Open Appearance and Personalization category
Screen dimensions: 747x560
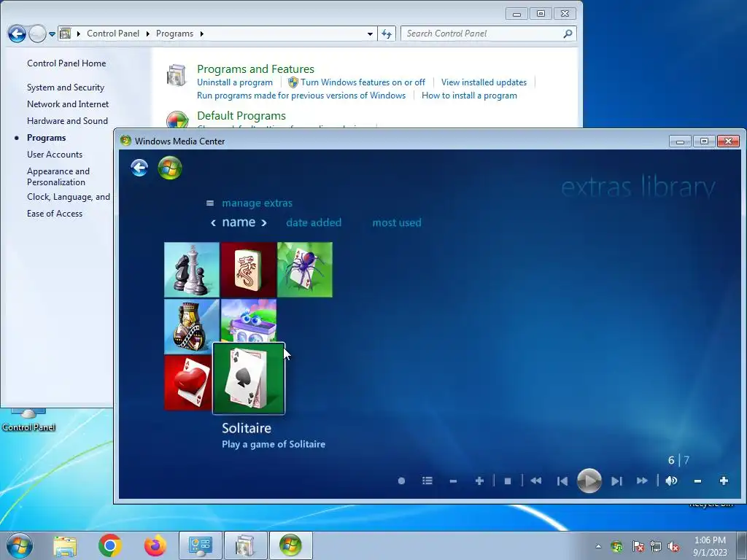pyautogui.click(x=58, y=176)
